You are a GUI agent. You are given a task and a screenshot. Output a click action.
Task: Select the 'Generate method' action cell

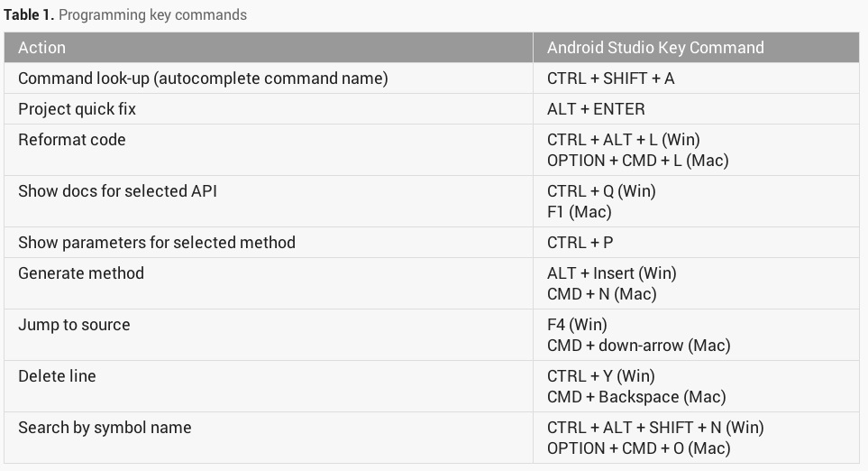click(81, 273)
